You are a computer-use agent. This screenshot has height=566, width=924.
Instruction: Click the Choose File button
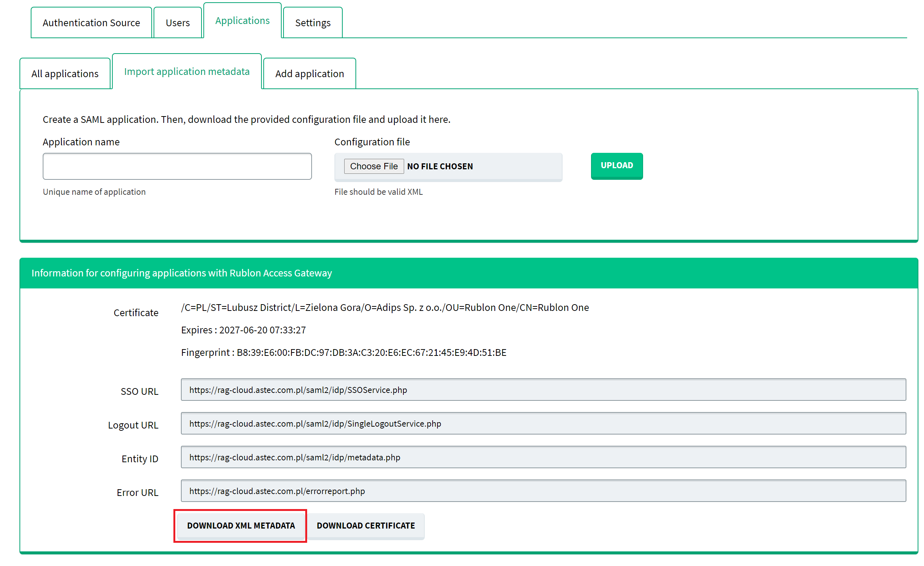pyautogui.click(x=373, y=166)
